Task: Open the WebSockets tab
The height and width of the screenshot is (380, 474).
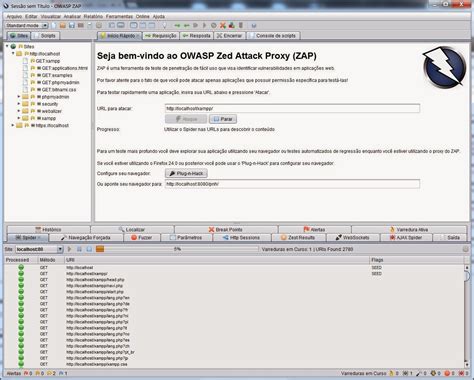Action: pyautogui.click(x=352, y=238)
